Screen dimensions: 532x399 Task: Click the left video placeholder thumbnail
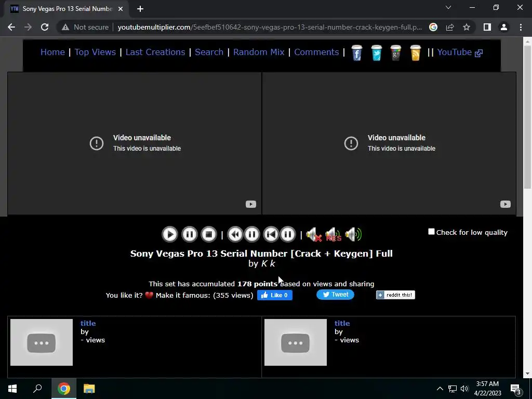42,342
